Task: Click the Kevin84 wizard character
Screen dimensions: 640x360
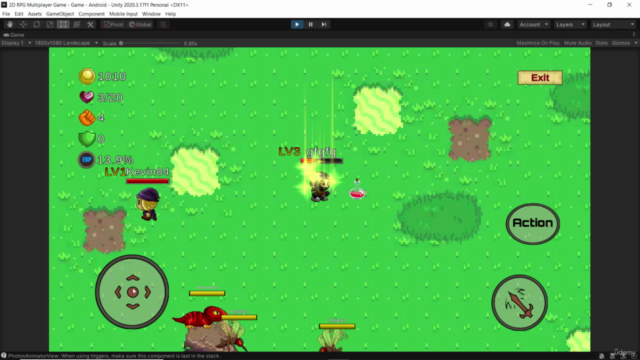Action: coord(148,204)
